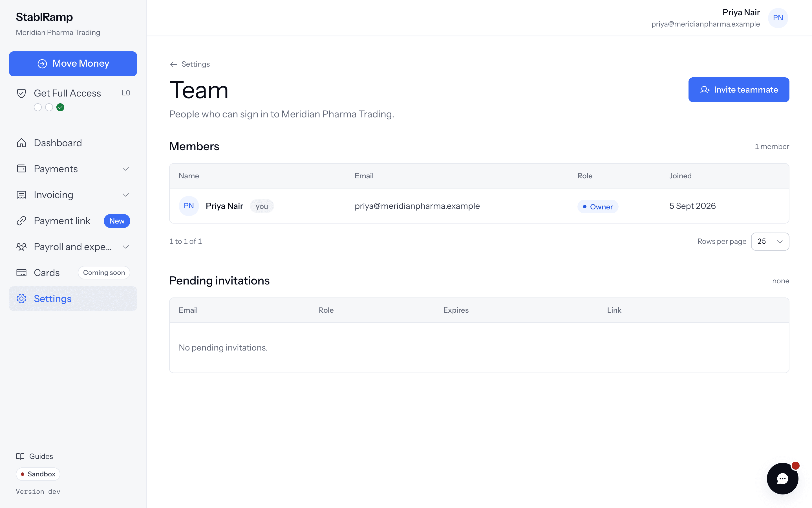Click the shield icon beside Get Full Access
This screenshot has height=508, width=812.
[x=21, y=93]
